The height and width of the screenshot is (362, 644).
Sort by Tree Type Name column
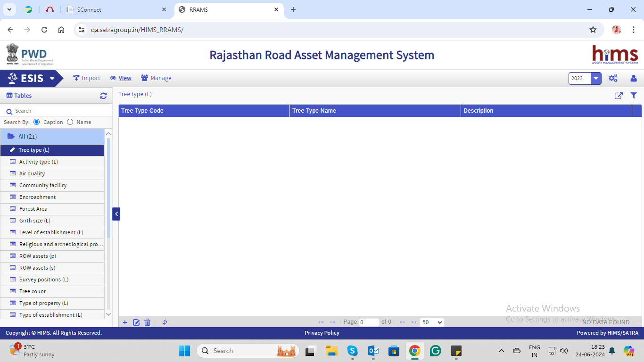375,111
